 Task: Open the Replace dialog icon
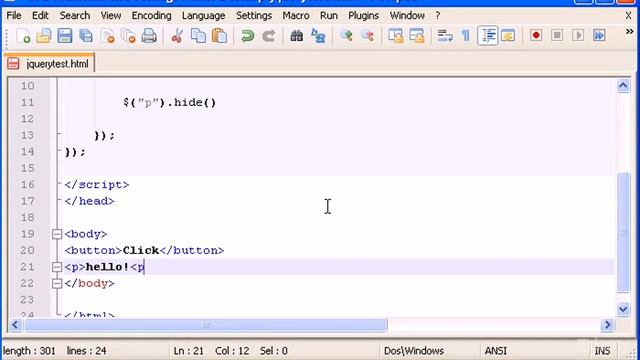click(x=318, y=36)
